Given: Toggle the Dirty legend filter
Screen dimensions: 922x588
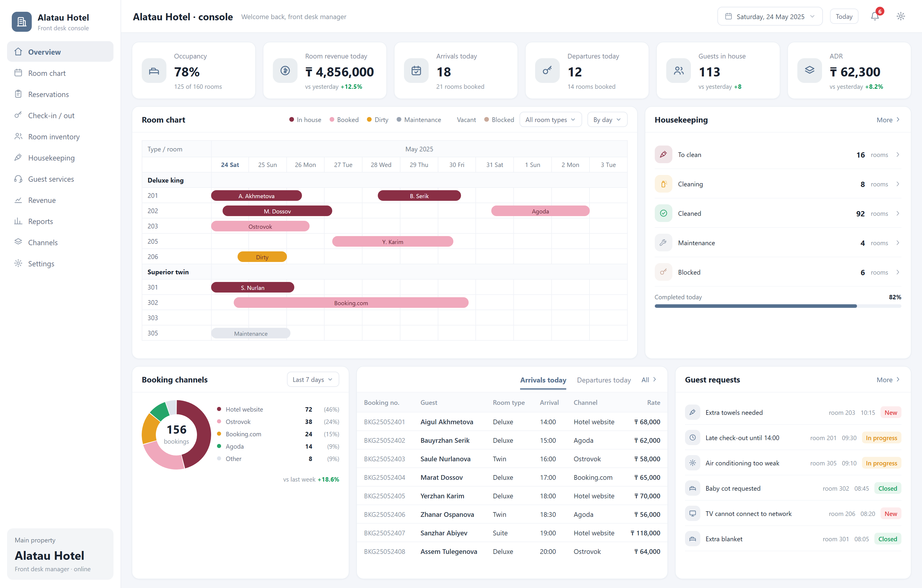Looking at the screenshot, I should [378, 120].
